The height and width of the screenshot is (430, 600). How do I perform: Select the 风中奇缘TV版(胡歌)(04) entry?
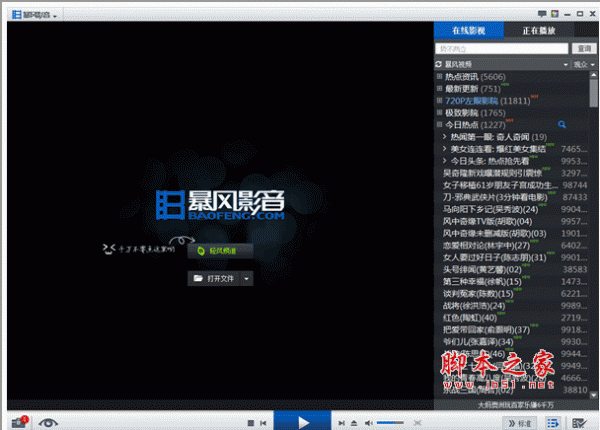click(x=515, y=222)
